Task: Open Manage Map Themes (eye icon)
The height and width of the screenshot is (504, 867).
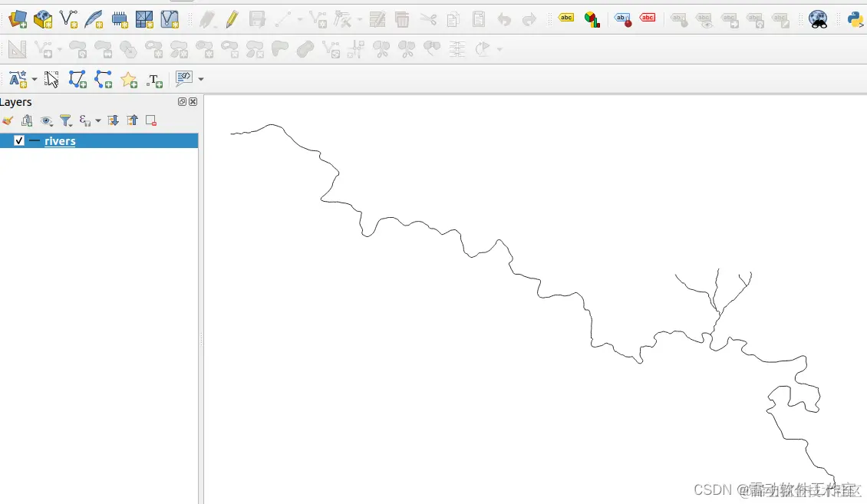Action: point(47,120)
